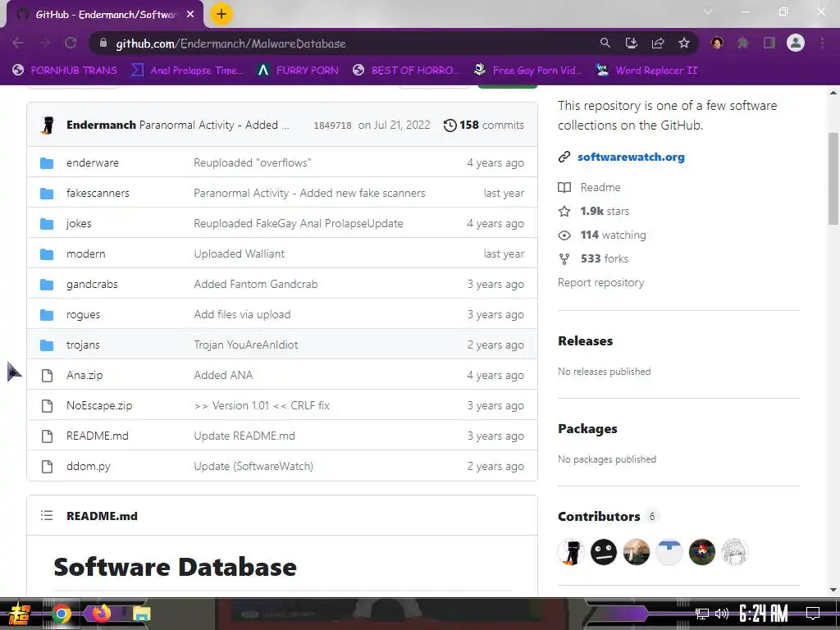Screen dimensions: 840x630
Task: Open the Word Replacer II bookmark
Action: [x=647, y=71]
